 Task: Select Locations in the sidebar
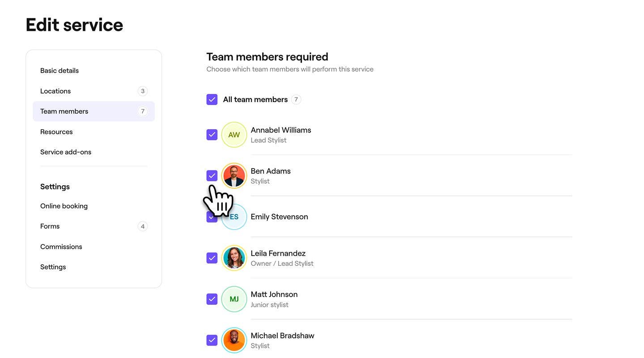(x=55, y=91)
